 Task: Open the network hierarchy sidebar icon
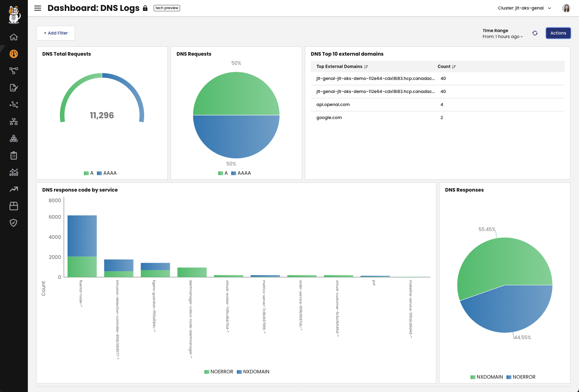[x=14, y=122]
